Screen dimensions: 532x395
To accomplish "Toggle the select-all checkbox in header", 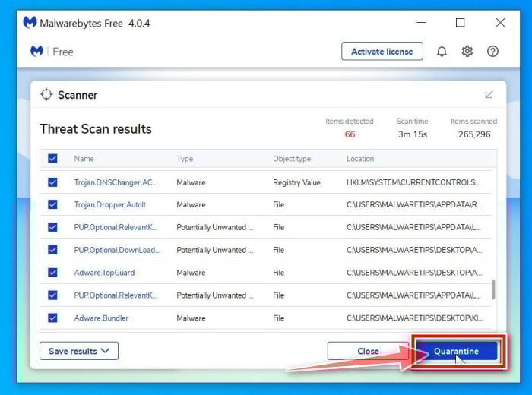I will click(x=52, y=158).
